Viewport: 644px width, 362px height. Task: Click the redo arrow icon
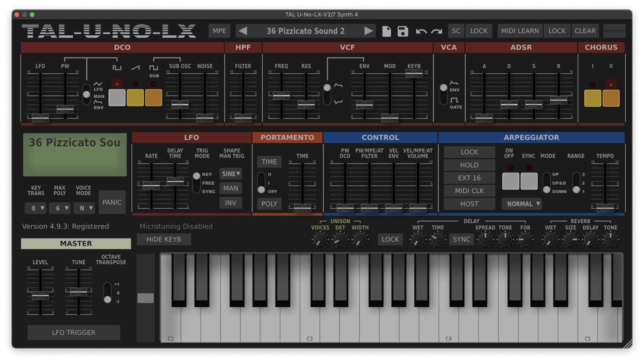[437, 31]
